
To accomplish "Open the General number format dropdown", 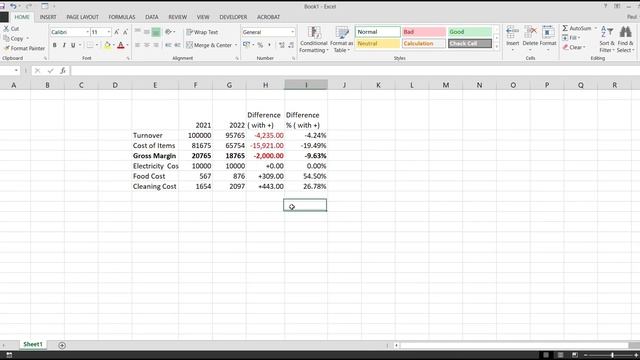I will tap(292, 32).
